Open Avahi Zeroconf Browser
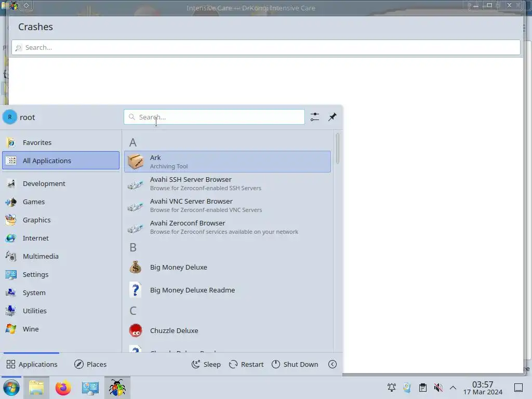The width and height of the screenshot is (532, 399). click(x=228, y=228)
